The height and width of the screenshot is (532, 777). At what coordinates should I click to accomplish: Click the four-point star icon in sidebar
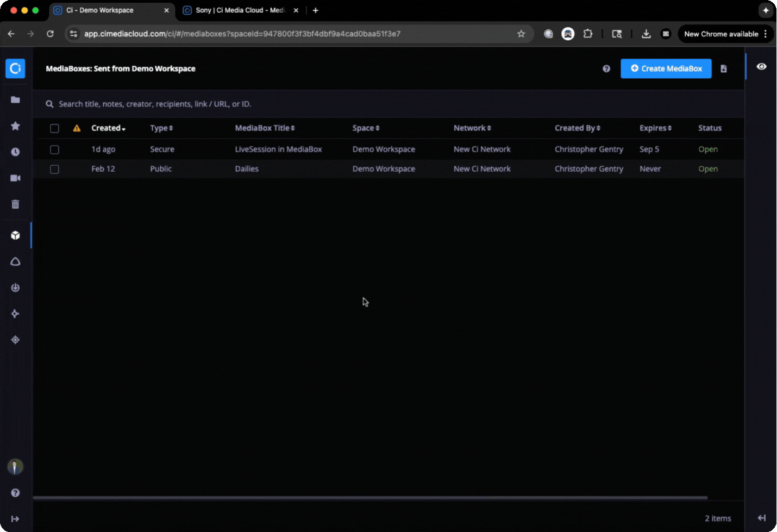[15, 314]
